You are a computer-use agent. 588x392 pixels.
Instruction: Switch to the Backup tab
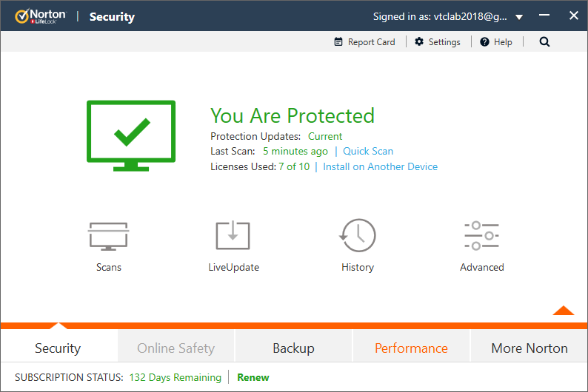point(293,348)
